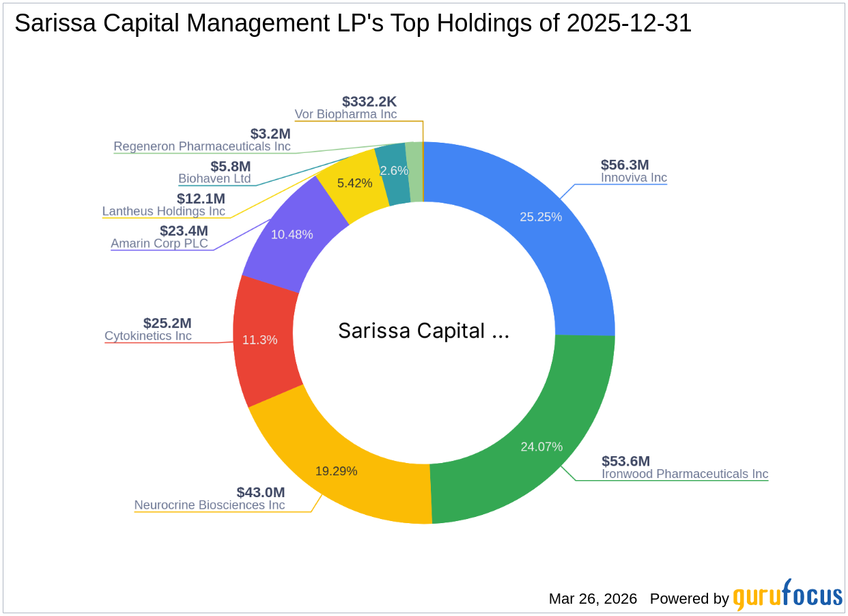Click the Neurocrine Biosciences Inc label

click(210, 505)
